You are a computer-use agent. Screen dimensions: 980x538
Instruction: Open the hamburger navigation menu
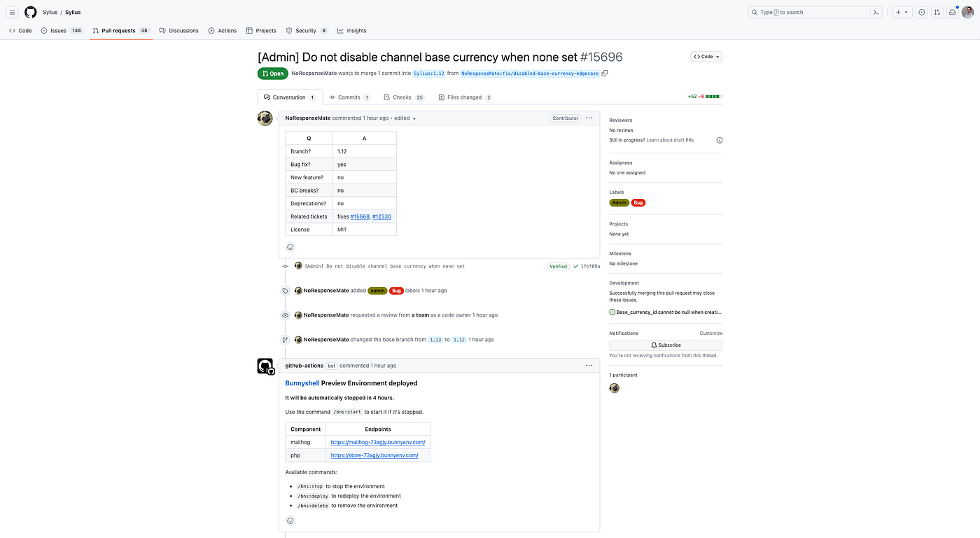(x=12, y=12)
